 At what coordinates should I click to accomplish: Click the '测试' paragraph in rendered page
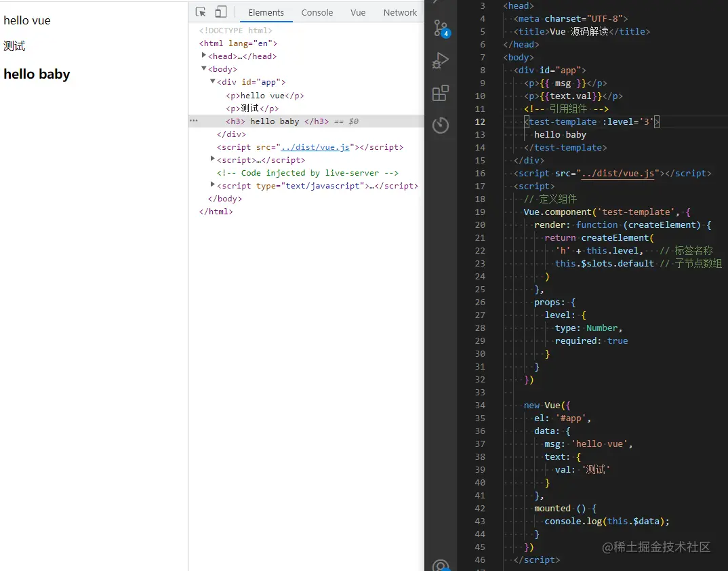point(14,46)
